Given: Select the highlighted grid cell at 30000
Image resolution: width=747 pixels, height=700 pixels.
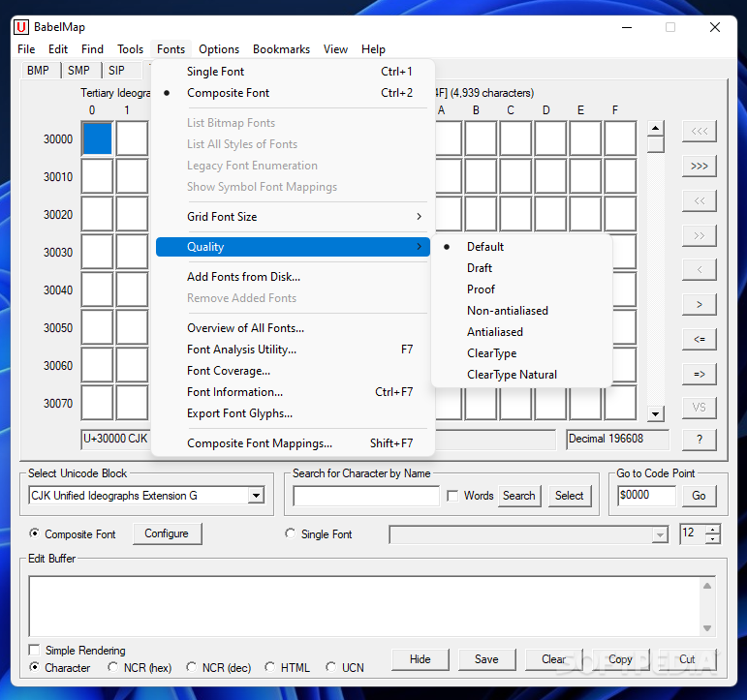Looking at the screenshot, I should (x=97, y=138).
